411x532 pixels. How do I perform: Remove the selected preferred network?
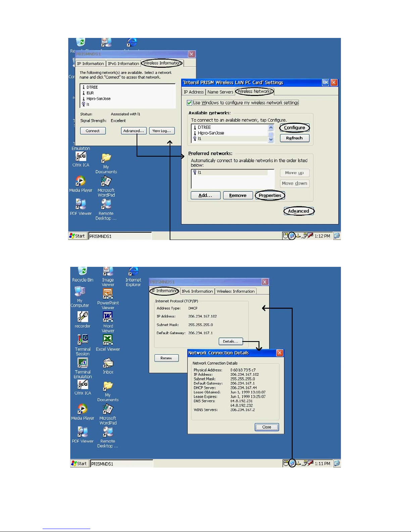pos(238,195)
